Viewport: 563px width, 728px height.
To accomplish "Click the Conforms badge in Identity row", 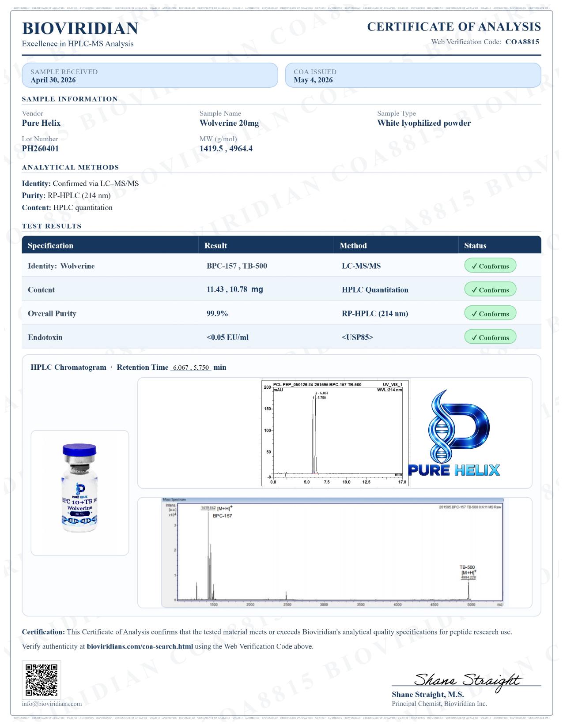I will (490, 266).
